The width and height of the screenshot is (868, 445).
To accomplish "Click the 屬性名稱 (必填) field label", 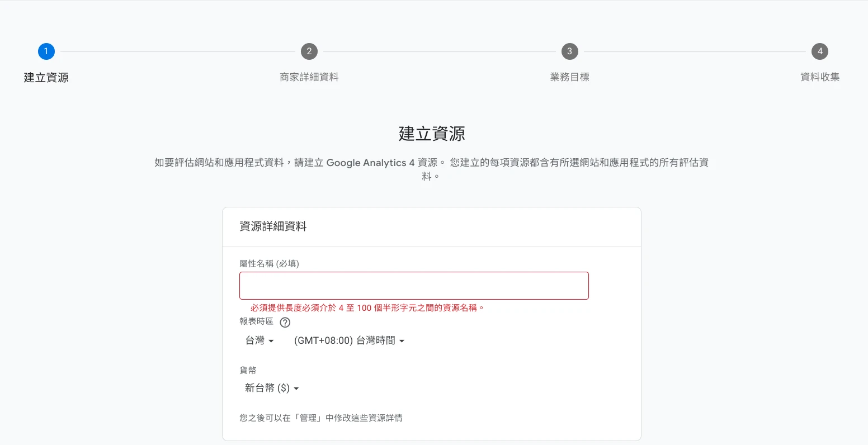I will pos(269,264).
